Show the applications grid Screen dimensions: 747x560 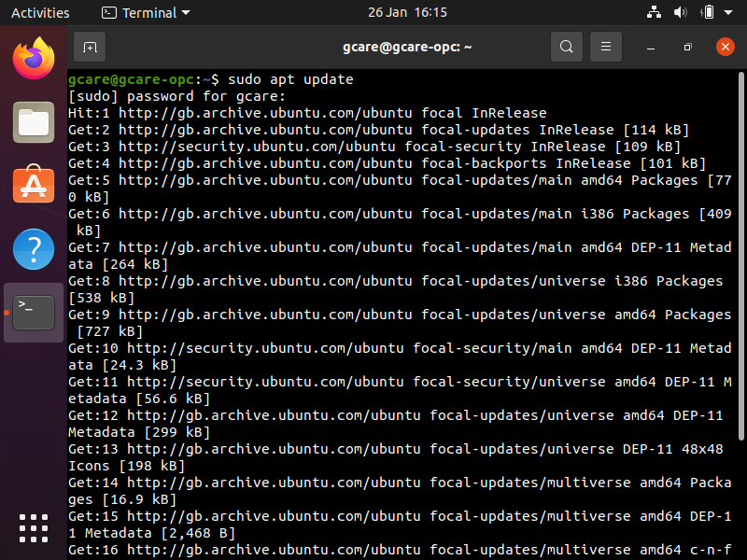coord(34,528)
